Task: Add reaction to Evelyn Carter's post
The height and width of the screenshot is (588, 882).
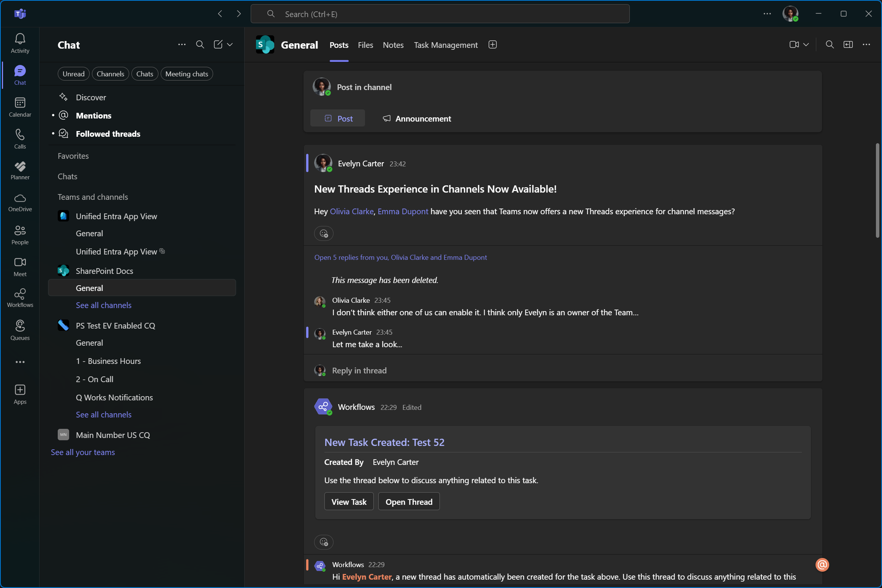Action: click(324, 233)
